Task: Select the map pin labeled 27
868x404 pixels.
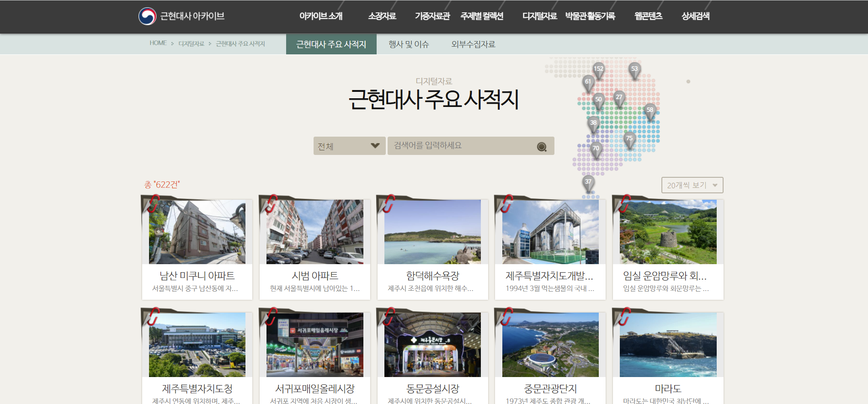Action: point(619,97)
